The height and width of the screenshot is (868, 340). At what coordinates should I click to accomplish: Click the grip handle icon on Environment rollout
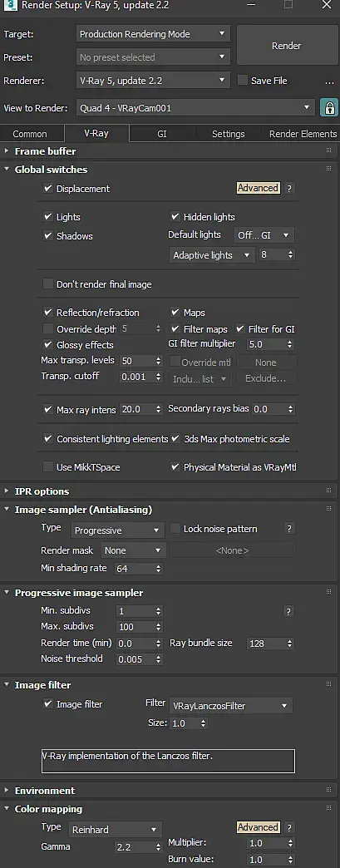coord(328,791)
